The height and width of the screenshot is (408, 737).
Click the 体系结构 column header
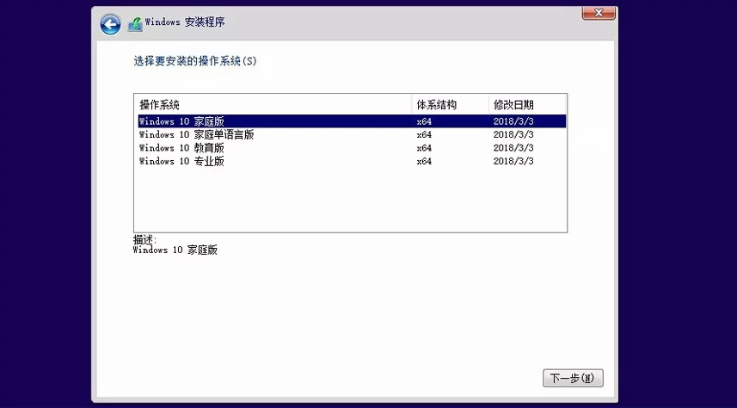435,105
